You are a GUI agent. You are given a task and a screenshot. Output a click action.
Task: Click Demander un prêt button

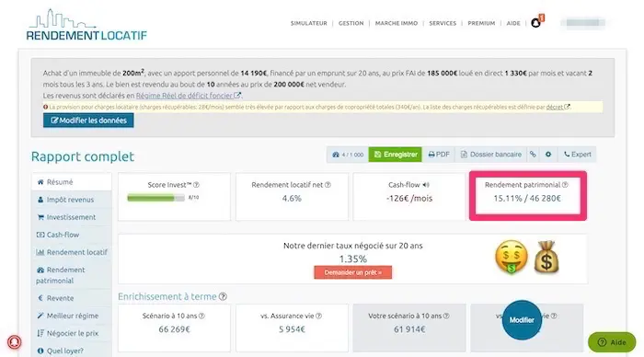point(352,272)
